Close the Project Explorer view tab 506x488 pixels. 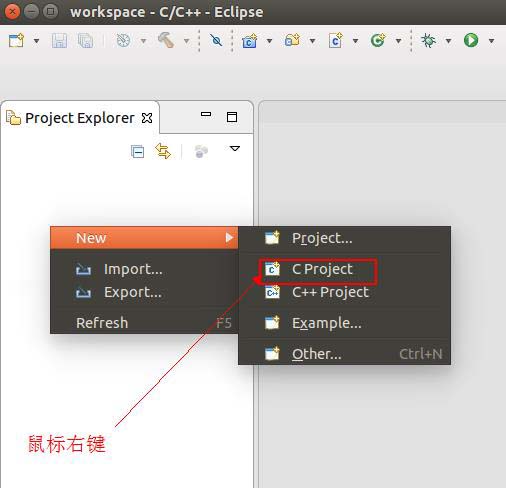click(x=147, y=118)
